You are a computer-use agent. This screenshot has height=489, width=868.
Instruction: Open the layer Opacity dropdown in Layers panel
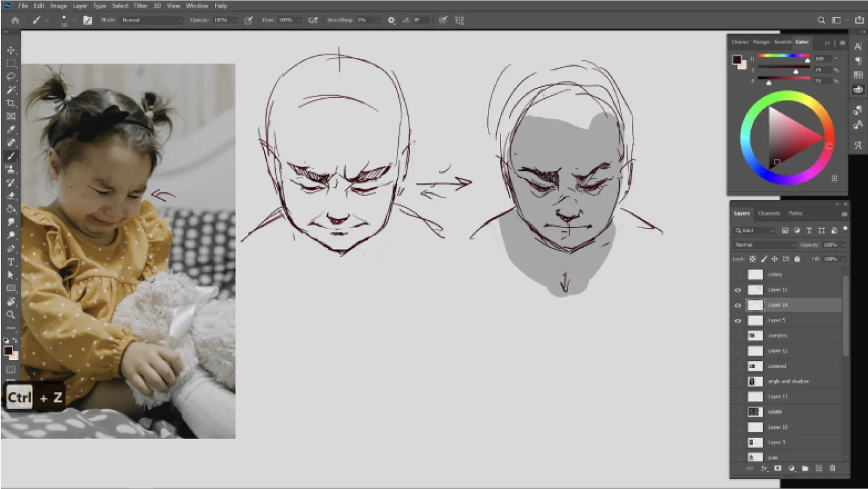843,245
